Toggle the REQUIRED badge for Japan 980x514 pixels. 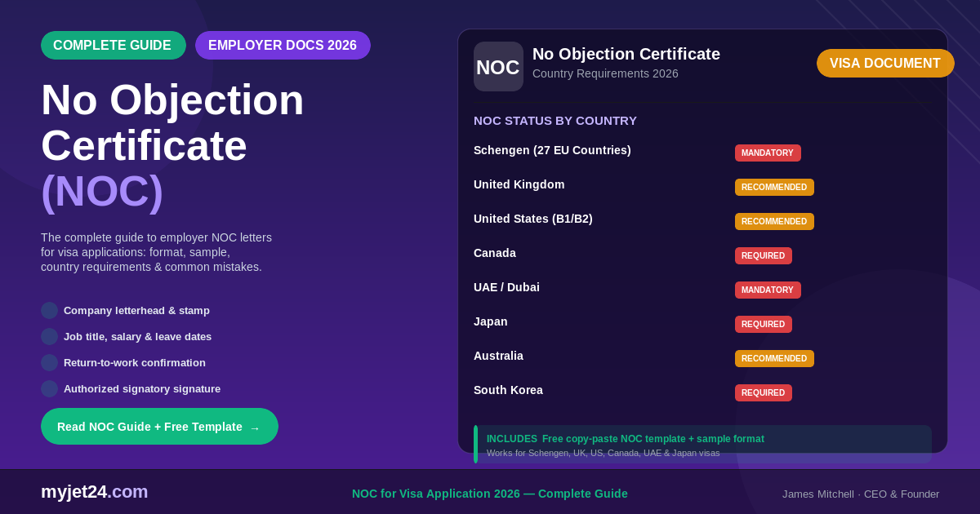(x=763, y=324)
